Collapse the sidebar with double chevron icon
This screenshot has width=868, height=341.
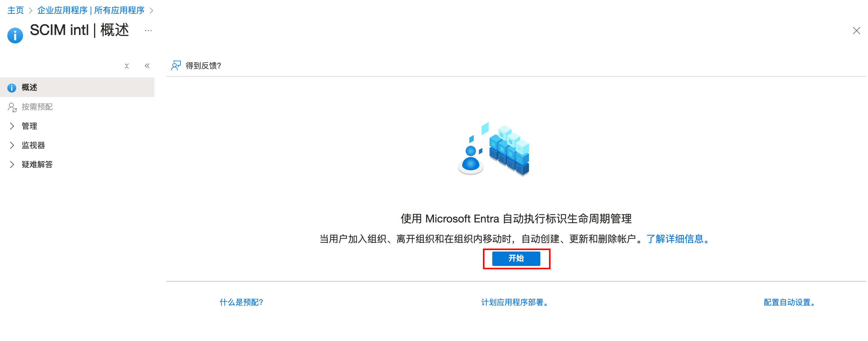tap(147, 66)
